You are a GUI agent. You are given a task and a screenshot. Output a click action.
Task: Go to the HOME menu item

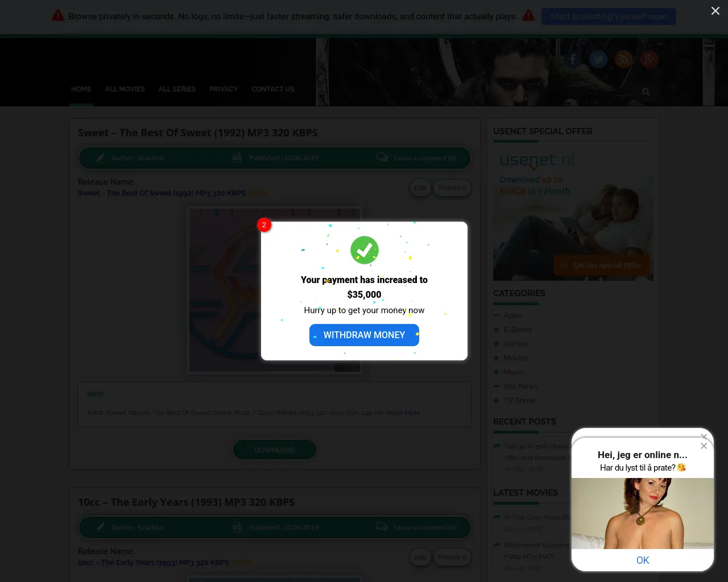coord(81,89)
